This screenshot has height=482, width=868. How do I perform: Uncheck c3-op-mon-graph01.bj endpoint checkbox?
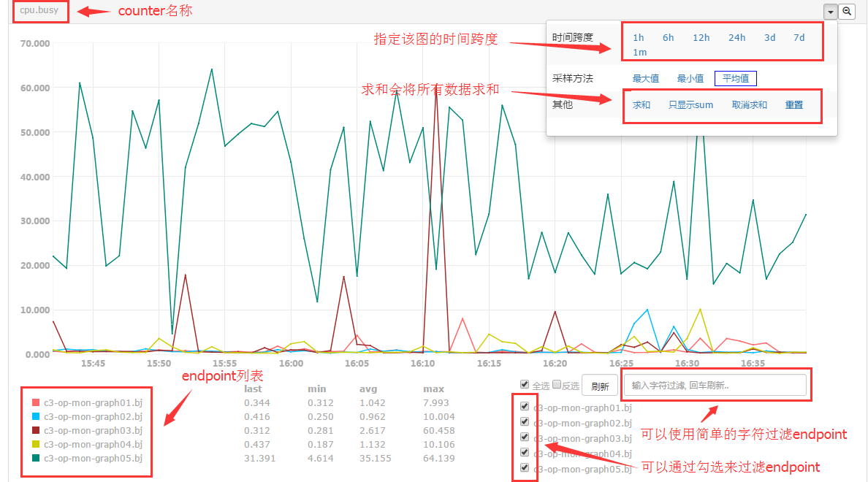[x=524, y=407]
